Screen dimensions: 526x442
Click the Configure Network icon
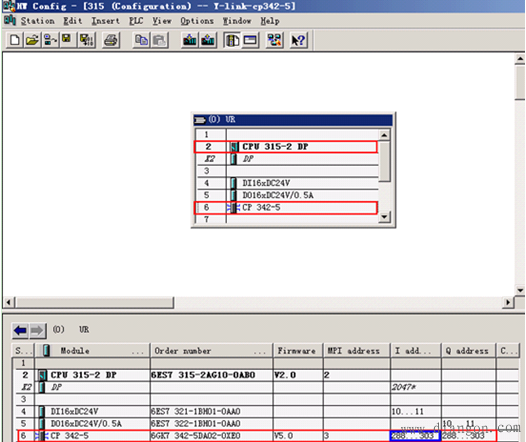(x=274, y=40)
